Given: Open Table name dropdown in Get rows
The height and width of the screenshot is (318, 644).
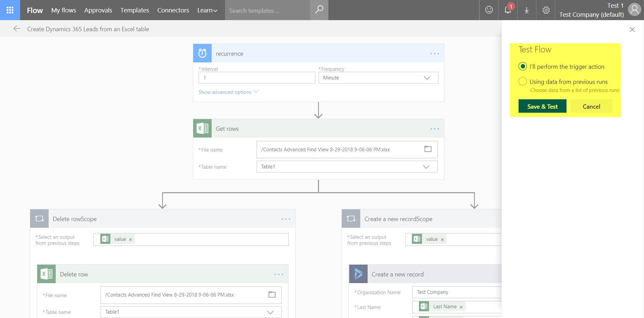Looking at the screenshot, I should pos(347,167).
